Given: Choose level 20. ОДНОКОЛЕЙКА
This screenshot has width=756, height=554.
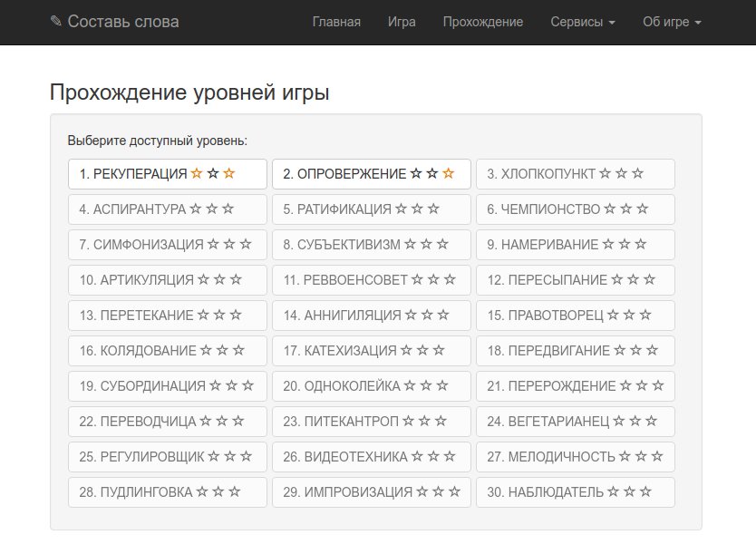Looking at the screenshot, I should (372, 386).
